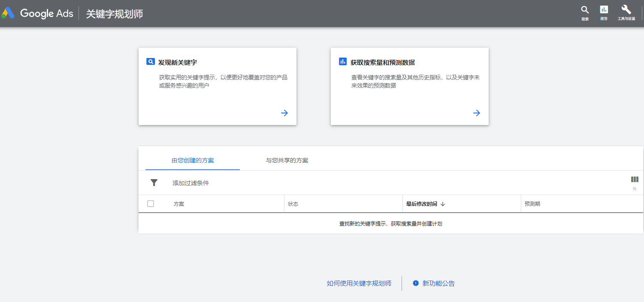Click the 获取搜索量和预测数据 card description text
The width and height of the screenshot is (644, 302).
(415, 82)
